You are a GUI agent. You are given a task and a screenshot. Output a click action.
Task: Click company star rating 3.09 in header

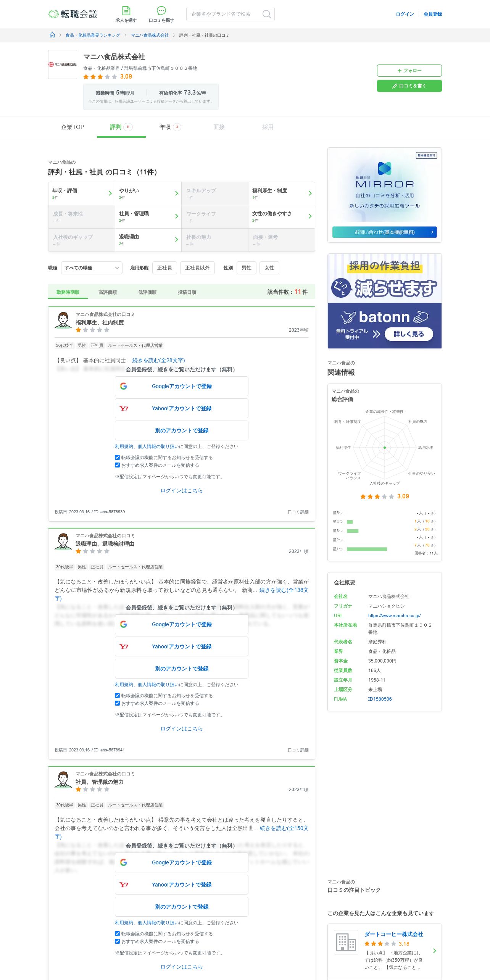pyautogui.click(x=108, y=77)
